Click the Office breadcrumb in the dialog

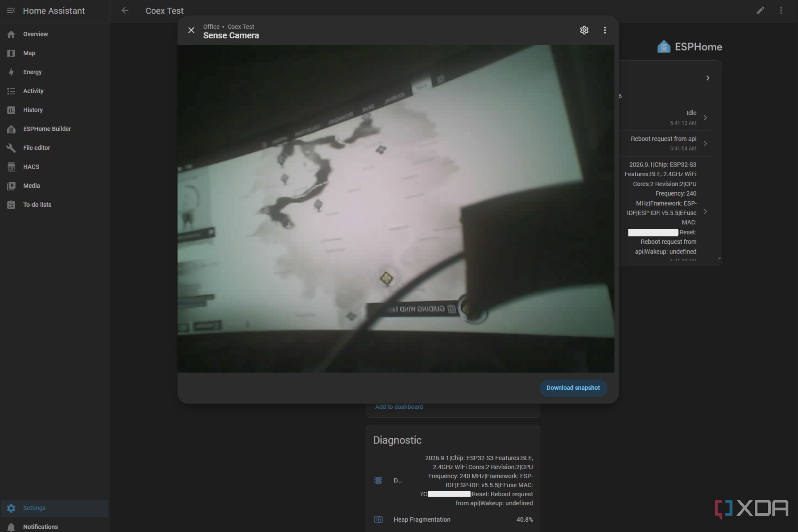click(x=211, y=26)
